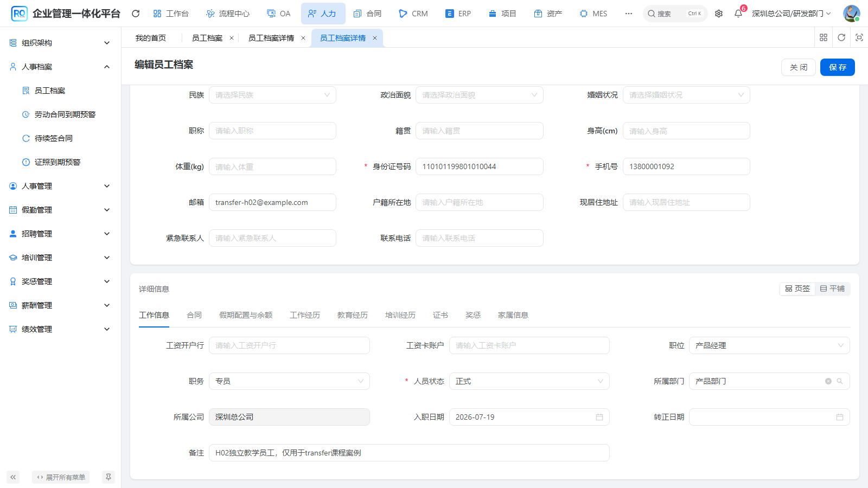Open the settings gear icon

(719, 14)
